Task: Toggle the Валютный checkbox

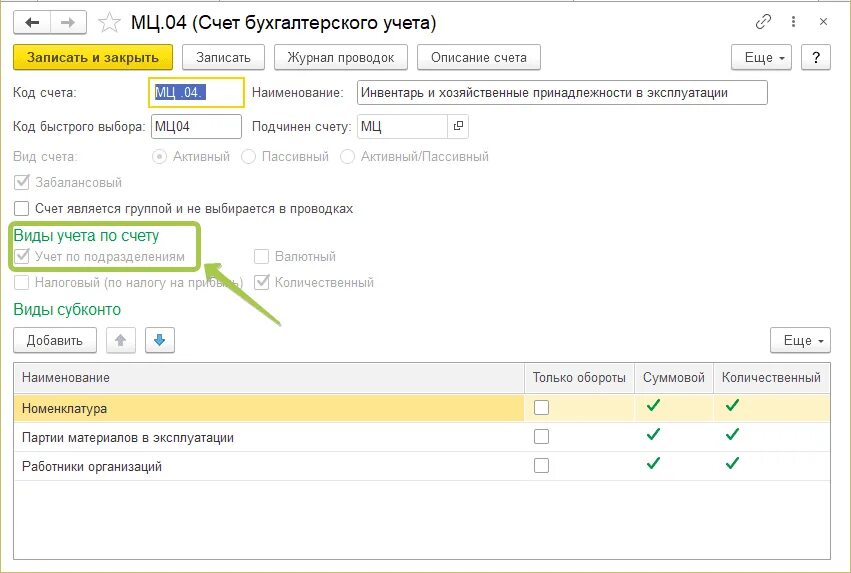Action: tap(262, 256)
